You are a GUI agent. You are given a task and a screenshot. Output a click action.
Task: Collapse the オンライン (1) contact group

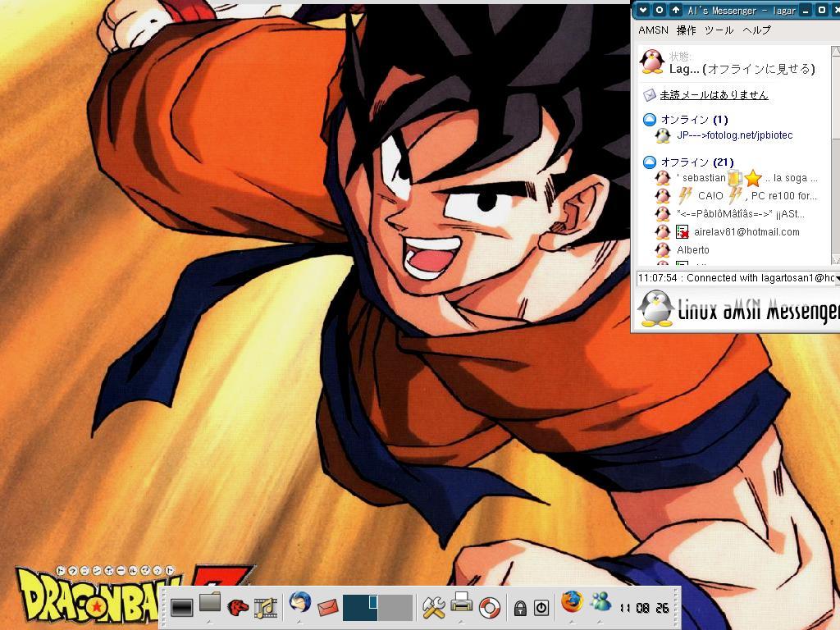pos(649,120)
